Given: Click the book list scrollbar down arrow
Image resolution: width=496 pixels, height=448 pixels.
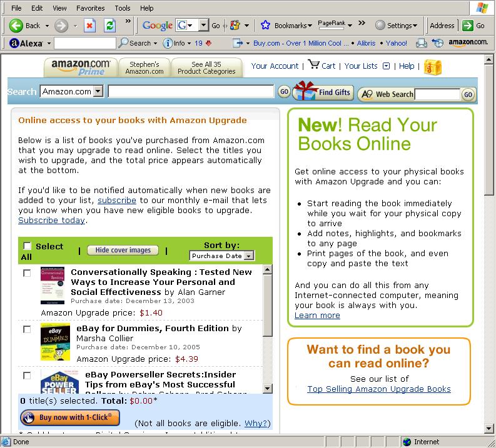Looking at the screenshot, I should point(267,388).
